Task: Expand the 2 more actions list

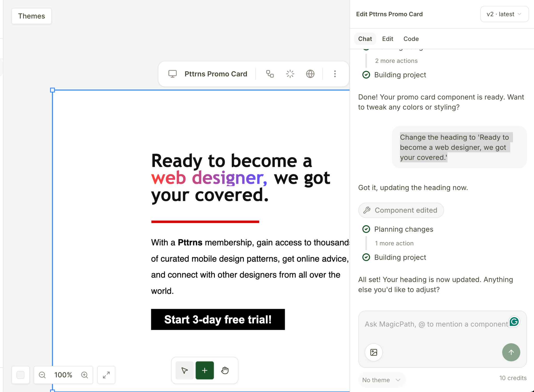Action: click(396, 61)
